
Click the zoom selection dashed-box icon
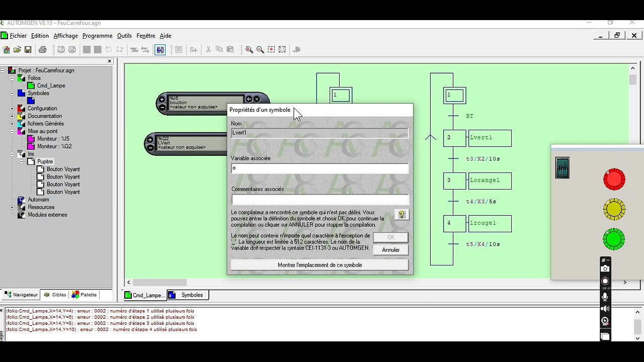click(271, 50)
